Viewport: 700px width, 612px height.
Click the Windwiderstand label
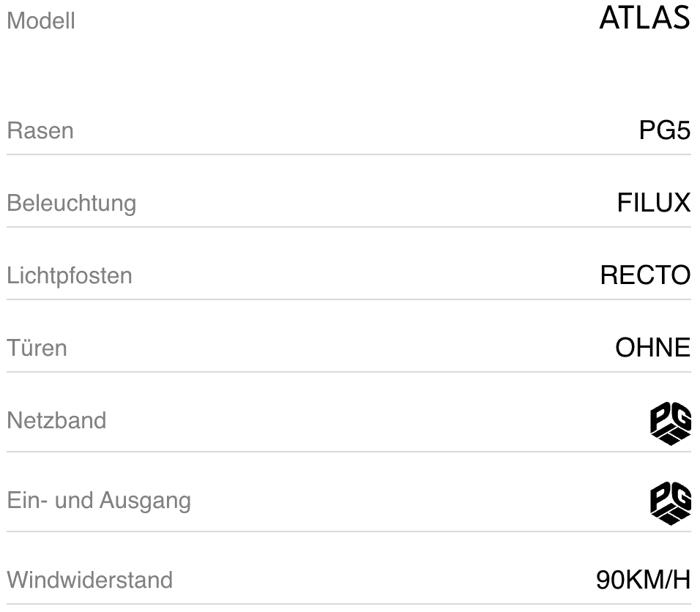89,581
